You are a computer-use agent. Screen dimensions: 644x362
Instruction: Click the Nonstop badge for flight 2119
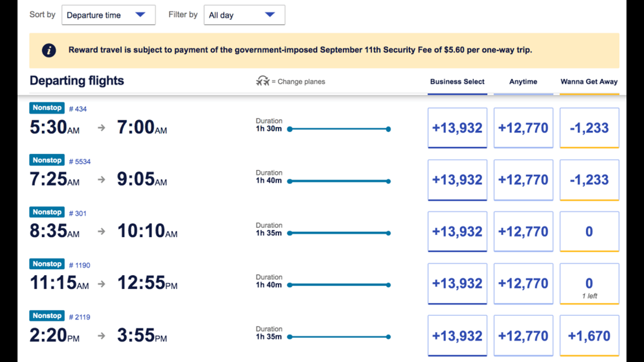tap(47, 316)
